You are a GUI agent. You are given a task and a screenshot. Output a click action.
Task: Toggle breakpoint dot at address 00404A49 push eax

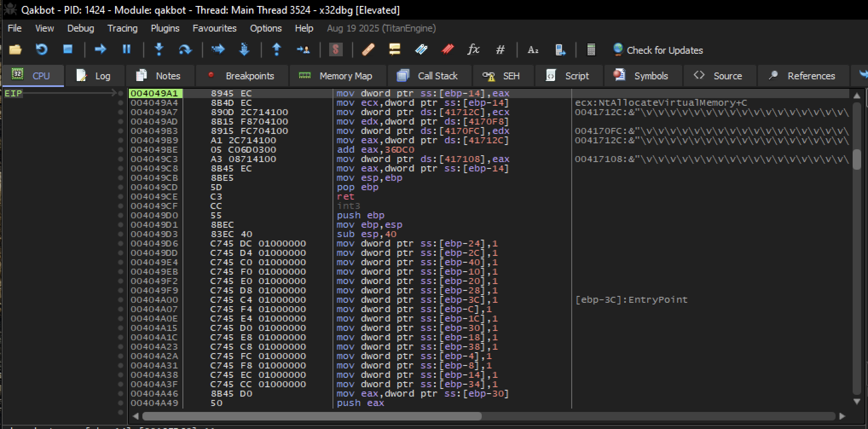coord(121,403)
